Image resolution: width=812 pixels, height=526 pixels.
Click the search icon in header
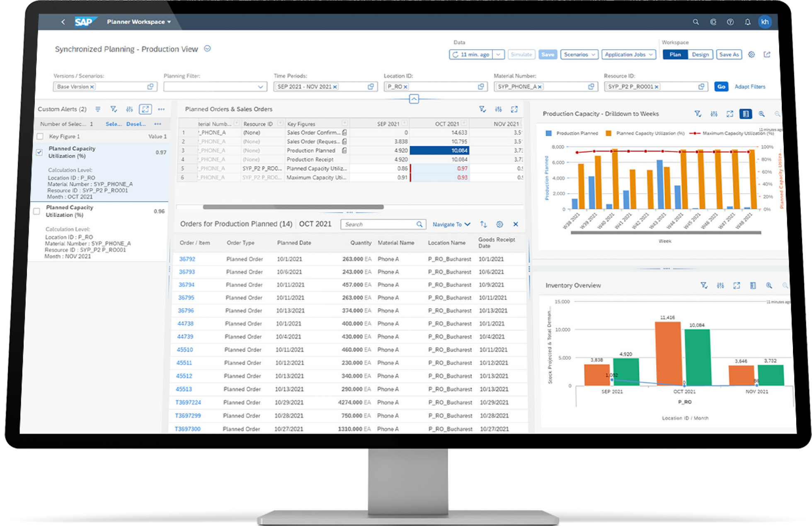[696, 22]
